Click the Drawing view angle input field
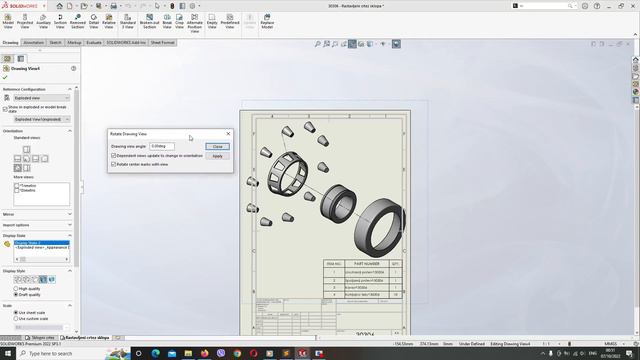The image size is (640, 360). [162, 146]
